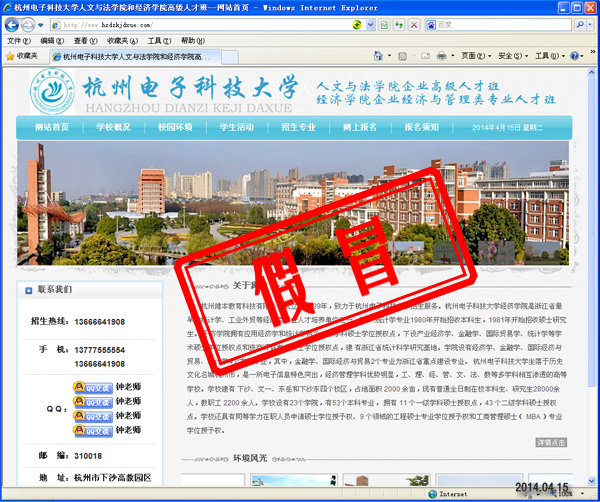This screenshot has width=600, height=502.
Task: Open the 学校概况 navigation link
Action: [x=114, y=127]
